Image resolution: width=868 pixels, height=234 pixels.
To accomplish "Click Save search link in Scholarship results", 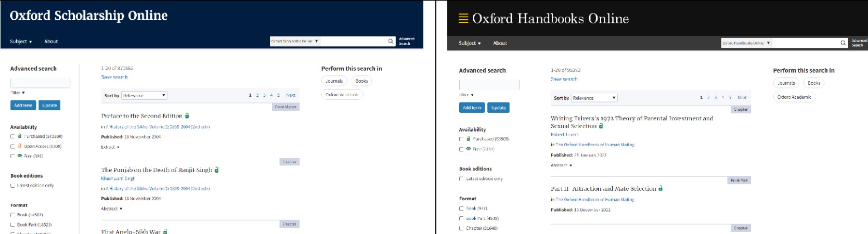I will tap(114, 77).
